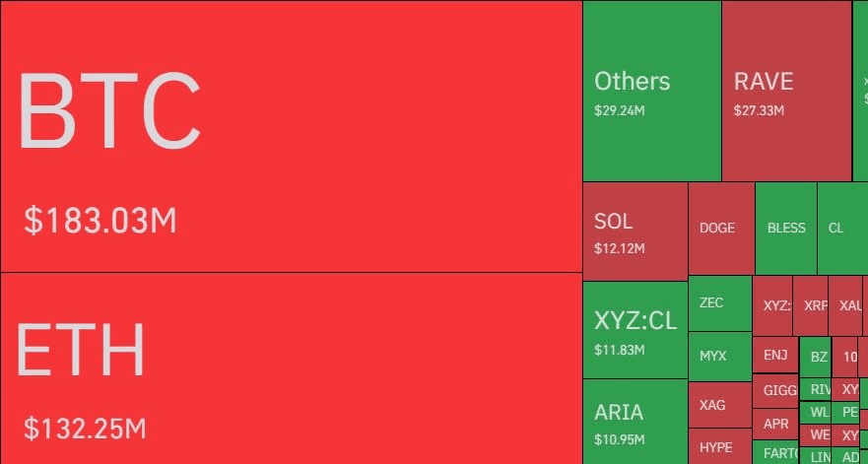The height and width of the screenshot is (464, 868).
Task: Select the XYZ:CL $11.83M tile
Action: [634, 329]
